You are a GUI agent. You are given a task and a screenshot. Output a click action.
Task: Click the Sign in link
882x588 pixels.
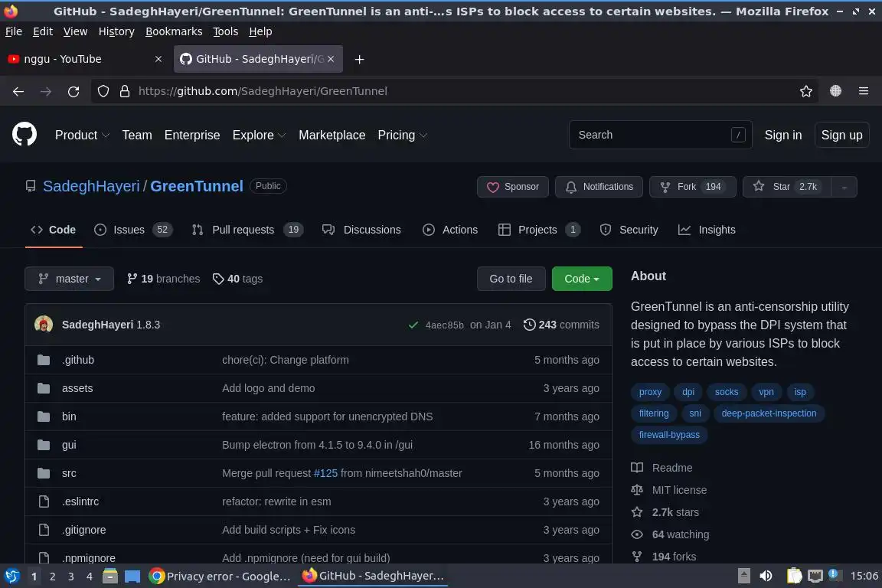pyautogui.click(x=783, y=135)
